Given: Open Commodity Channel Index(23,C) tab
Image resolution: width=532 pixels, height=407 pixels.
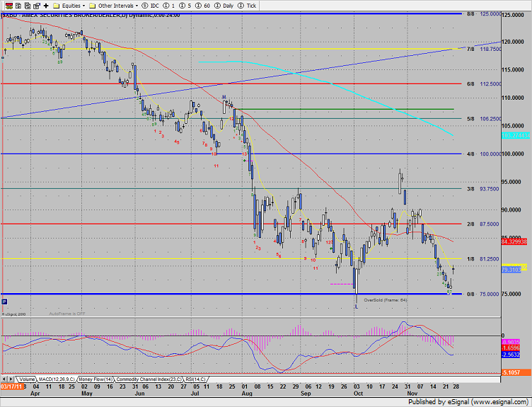Looking at the screenshot, I should [x=149, y=379].
